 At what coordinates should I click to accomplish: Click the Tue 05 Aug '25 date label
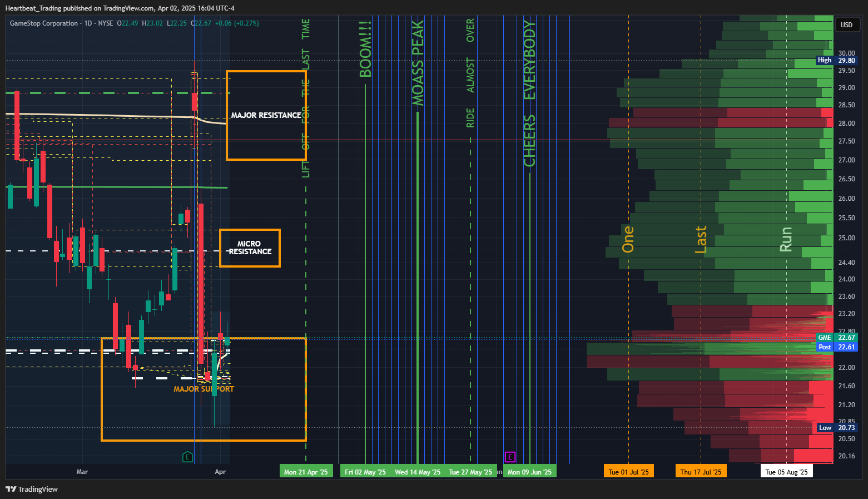pos(786,472)
